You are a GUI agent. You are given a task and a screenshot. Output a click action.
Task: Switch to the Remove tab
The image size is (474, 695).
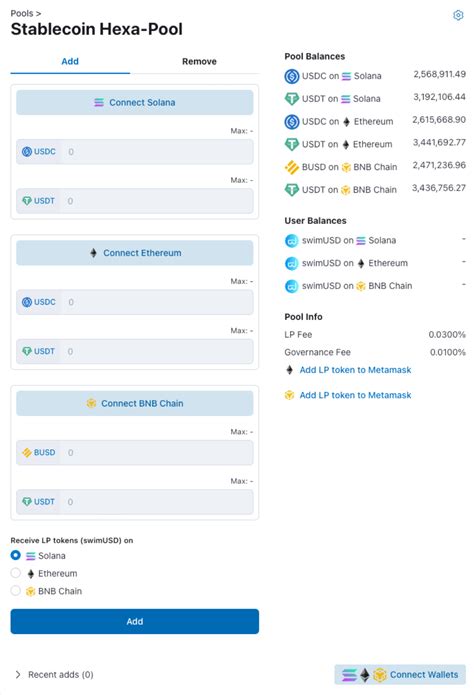coord(199,62)
